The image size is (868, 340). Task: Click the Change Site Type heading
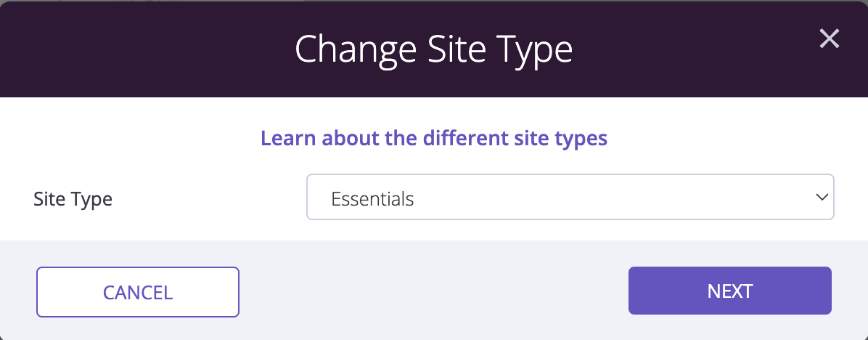coord(434,50)
